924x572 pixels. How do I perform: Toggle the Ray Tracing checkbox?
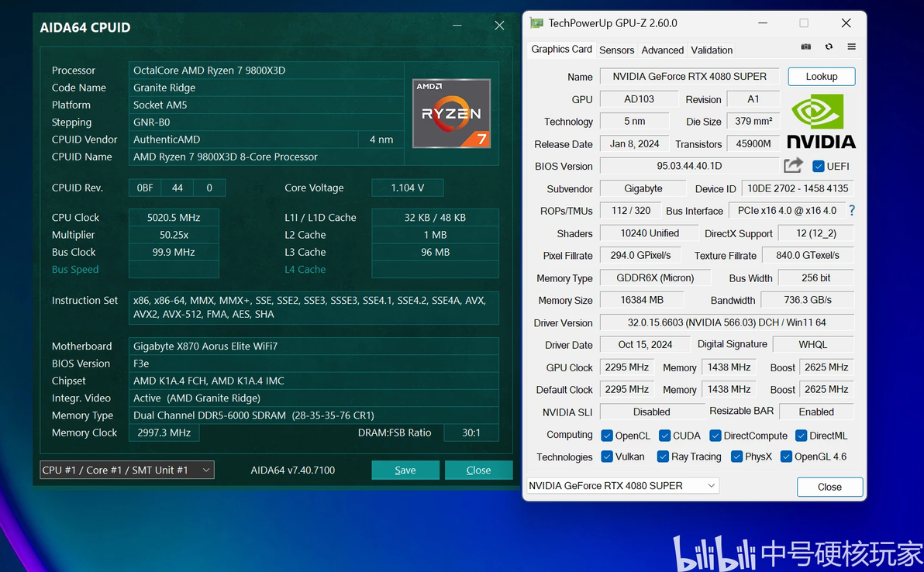663,457
